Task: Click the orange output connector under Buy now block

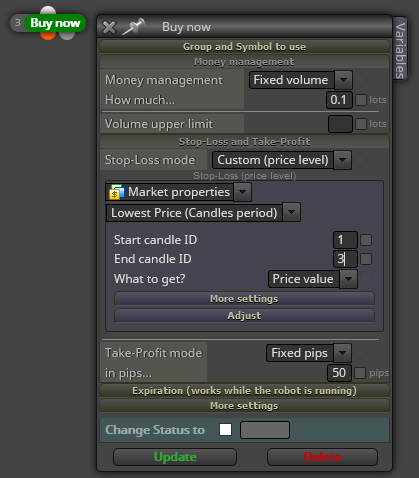Action: point(48,35)
